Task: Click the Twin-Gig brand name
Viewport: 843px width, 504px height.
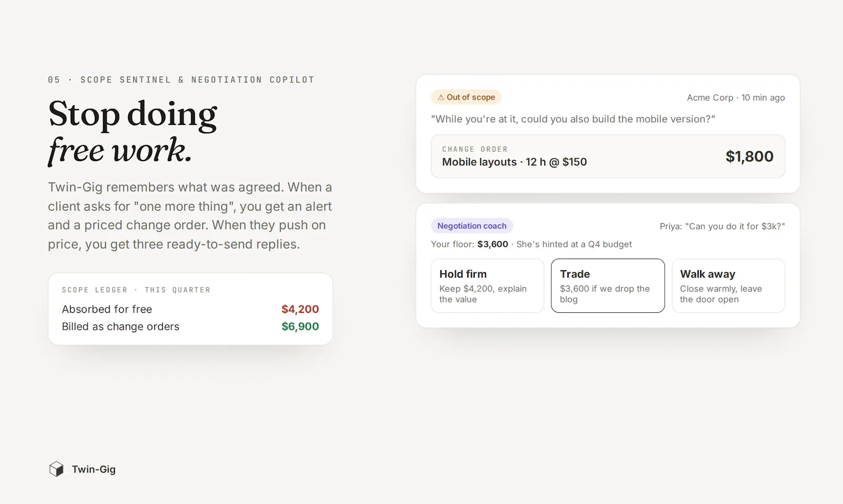Action: pos(94,469)
